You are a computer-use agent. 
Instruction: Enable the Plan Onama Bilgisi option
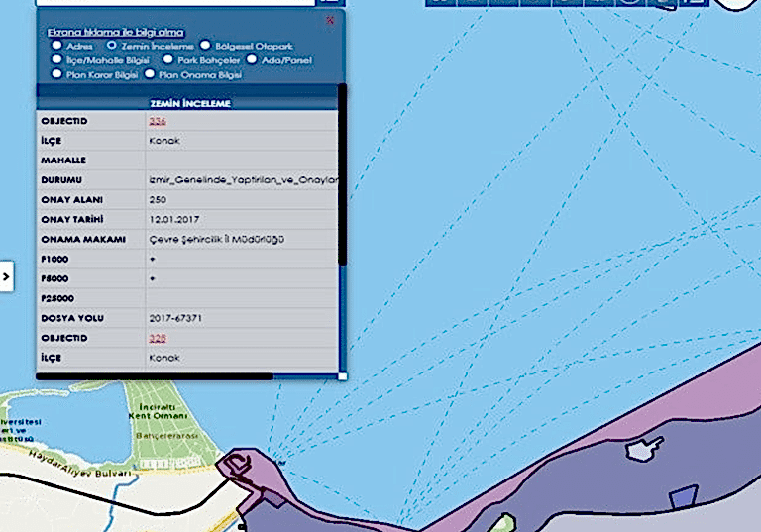150,73
